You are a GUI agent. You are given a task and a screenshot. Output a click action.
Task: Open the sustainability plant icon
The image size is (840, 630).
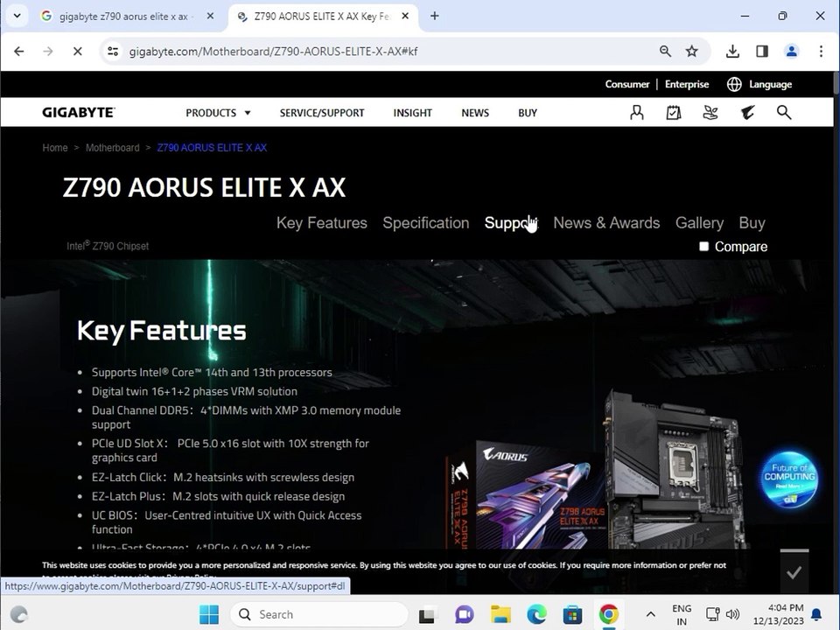point(710,113)
